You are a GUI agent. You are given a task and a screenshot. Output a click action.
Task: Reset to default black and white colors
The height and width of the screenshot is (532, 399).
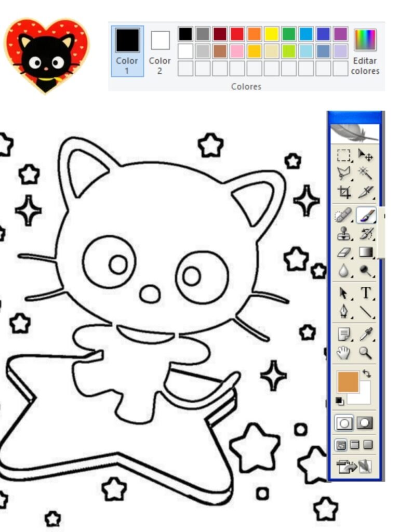(340, 401)
